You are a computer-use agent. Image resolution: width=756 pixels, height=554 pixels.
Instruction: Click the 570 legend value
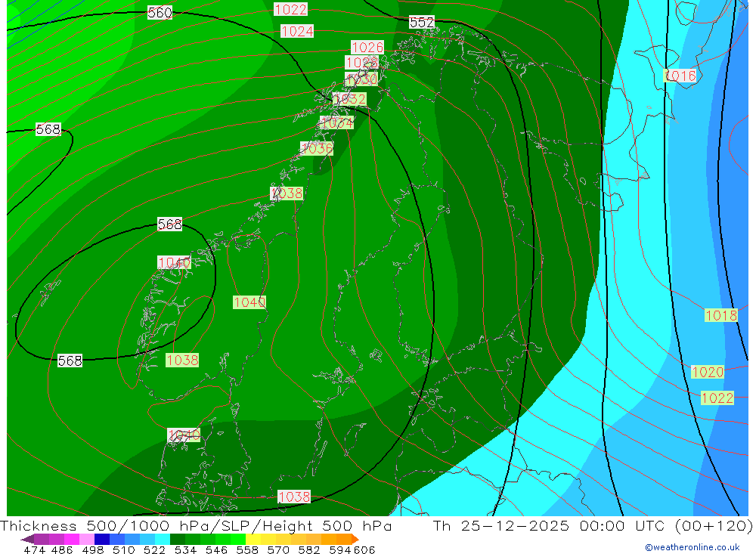click(277, 549)
